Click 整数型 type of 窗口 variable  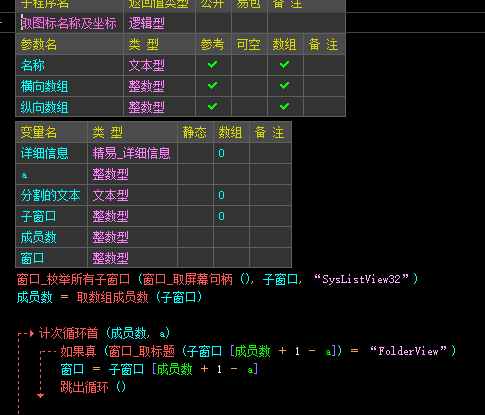pos(110,258)
